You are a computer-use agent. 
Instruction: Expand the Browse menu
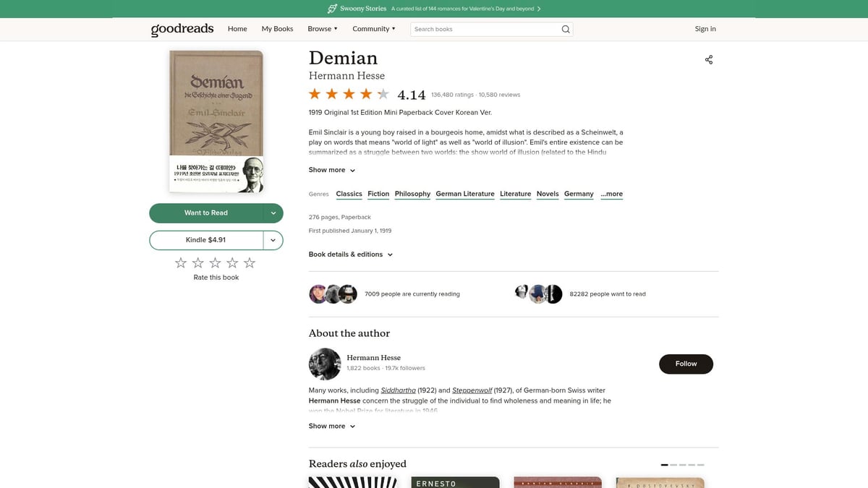click(323, 29)
